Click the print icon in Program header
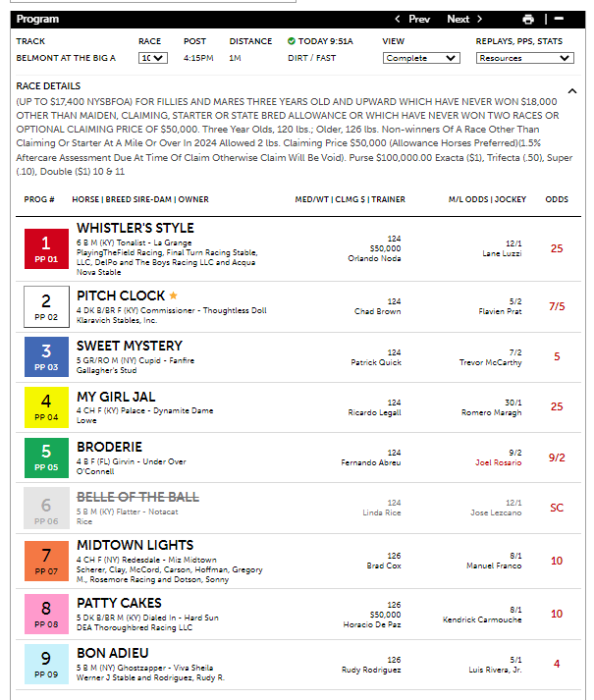 tap(528, 19)
